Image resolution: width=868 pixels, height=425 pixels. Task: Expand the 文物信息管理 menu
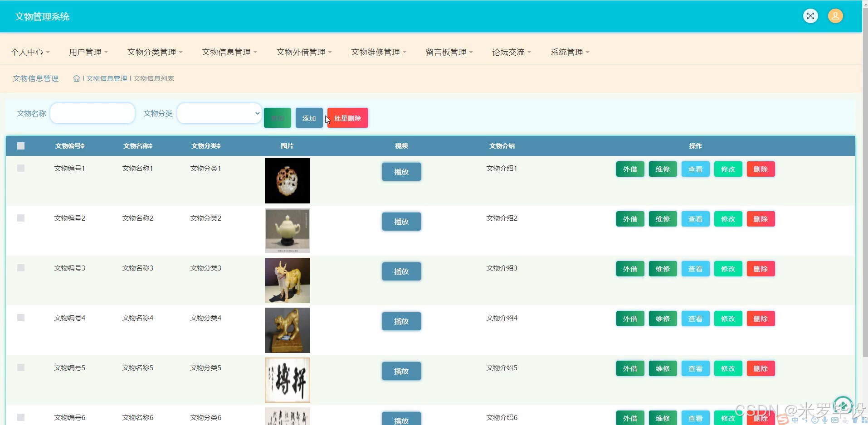pos(229,52)
